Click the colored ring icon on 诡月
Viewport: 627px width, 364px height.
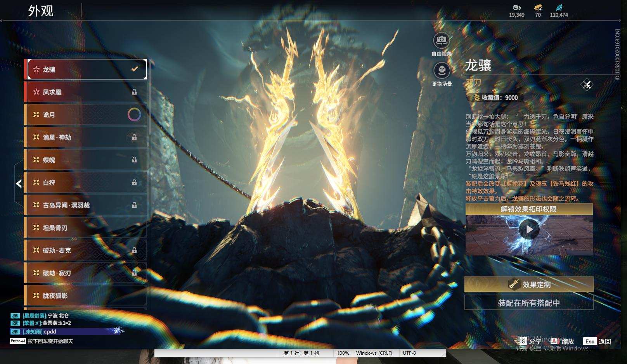tap(134, 114)
